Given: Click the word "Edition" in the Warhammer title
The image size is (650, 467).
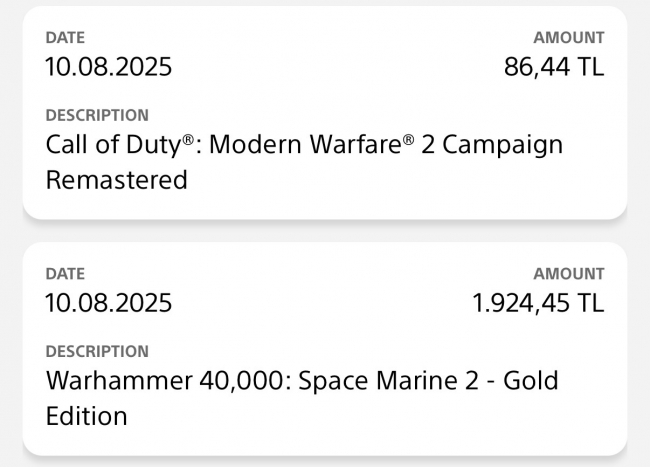Looking at the screenshot, I should click(87, 416).
